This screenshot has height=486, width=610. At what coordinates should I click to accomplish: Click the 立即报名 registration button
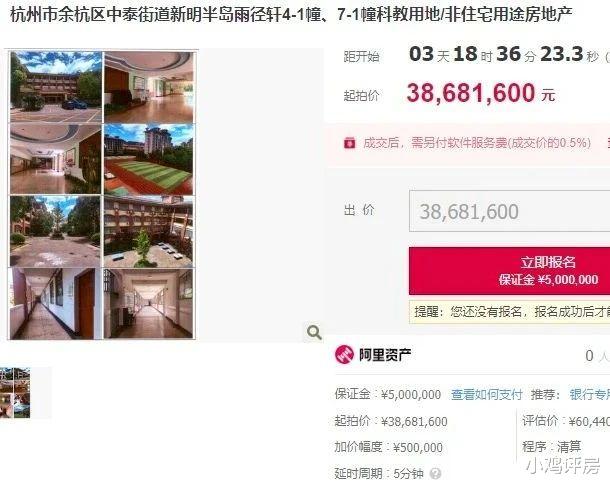[509, 271]
